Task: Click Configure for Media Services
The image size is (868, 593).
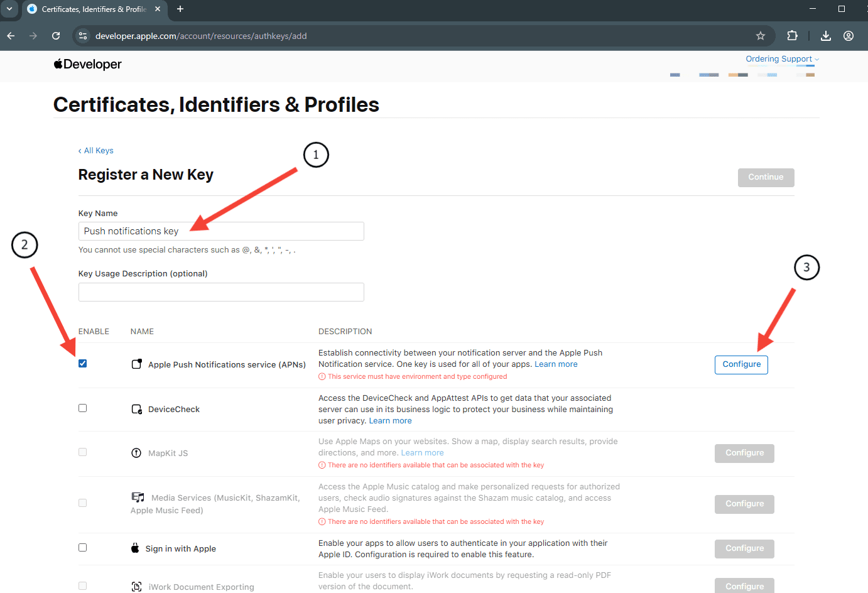Action: point(744,504)
